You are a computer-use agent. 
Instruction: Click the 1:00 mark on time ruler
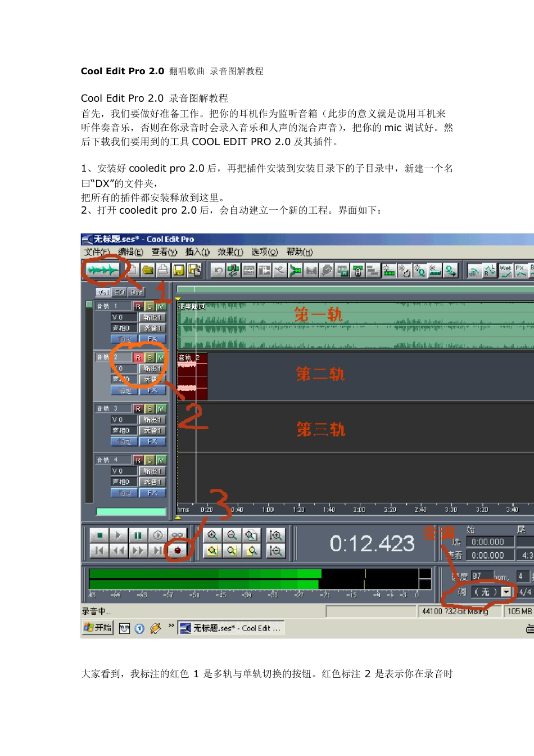(268, 510)
